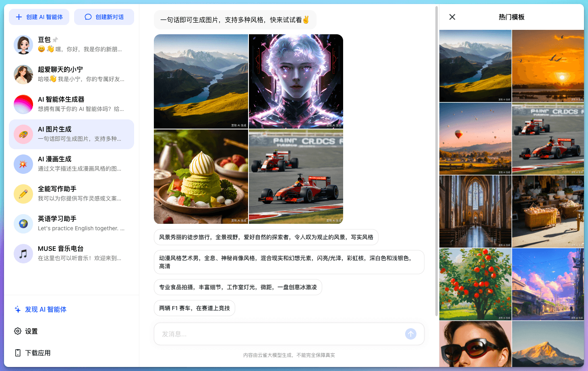This screenshot has width=588, height=371.
Task: Click the sparkle icon beside 发现 AI 智能体
Action: [x=18, y=309]
